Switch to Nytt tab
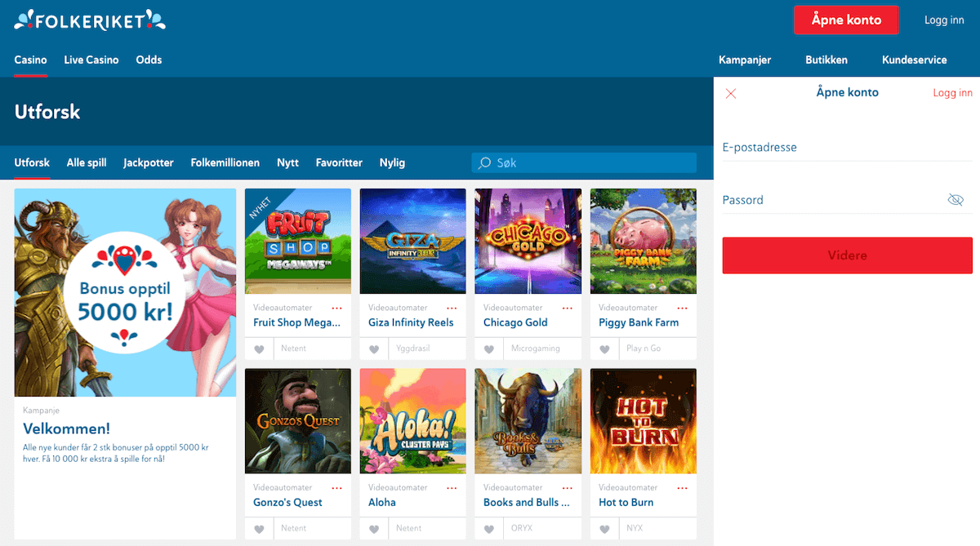The image size is (980, 546). (x=287, y=162)
